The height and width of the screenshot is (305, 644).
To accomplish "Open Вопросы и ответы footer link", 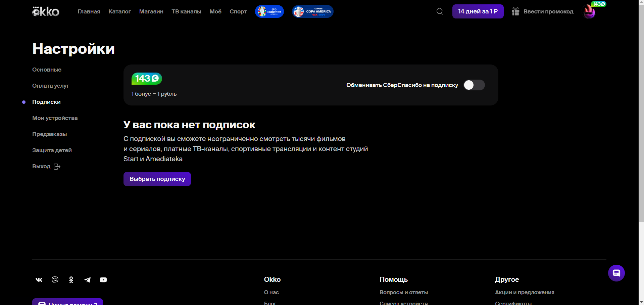I will click(x=404, y=292).
